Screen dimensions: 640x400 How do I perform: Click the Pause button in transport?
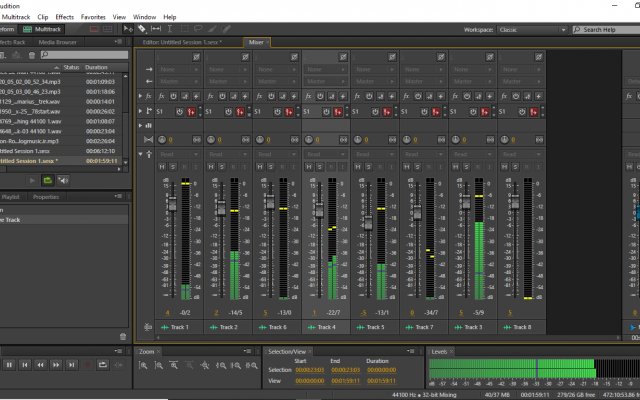pos(9,364)
